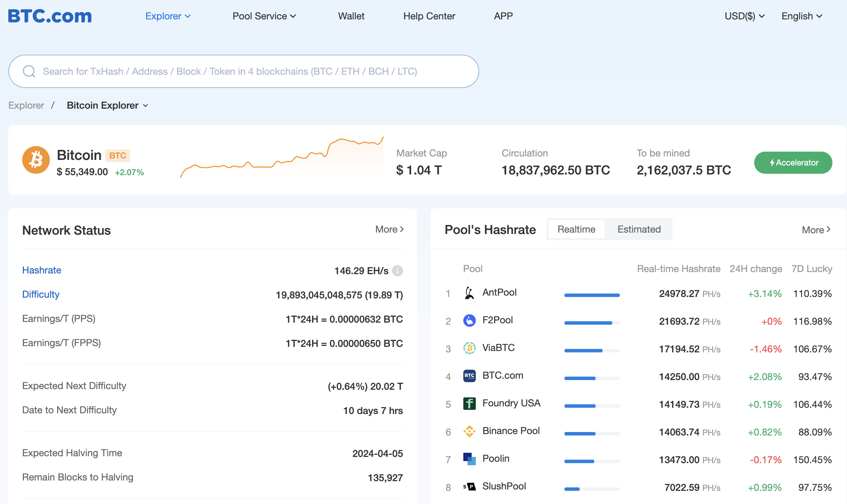This screenshot has width=847, height=504.
Task: Open the Explorer dropdown menu
Action: click(x=168, y=16)
